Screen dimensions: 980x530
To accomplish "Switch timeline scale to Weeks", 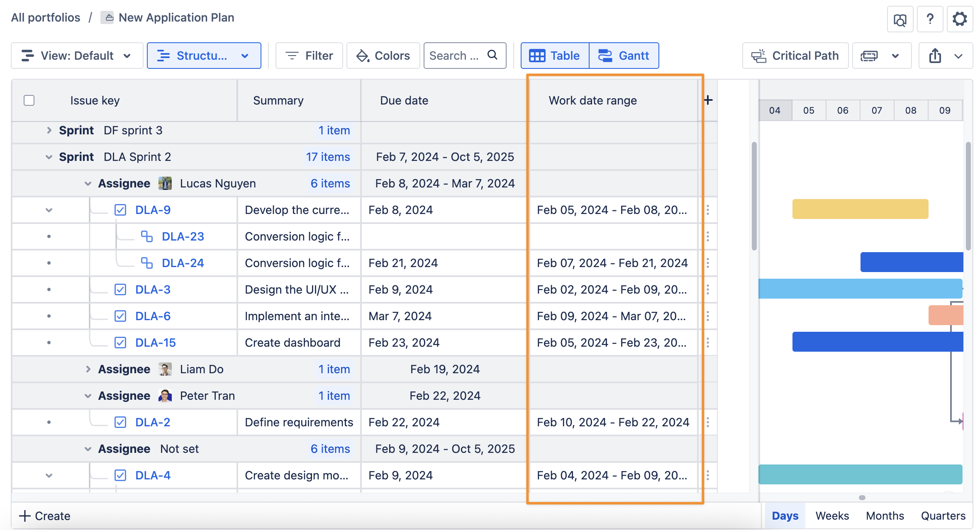I will click(x=832, y=515).
